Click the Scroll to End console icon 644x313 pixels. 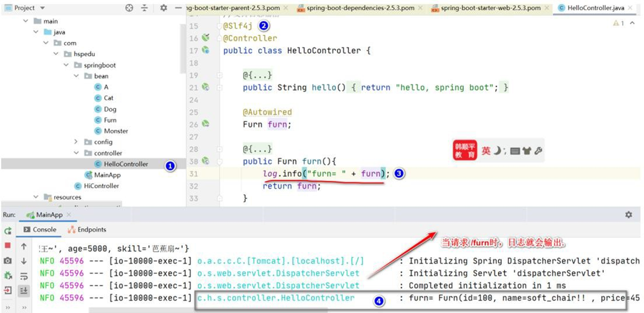pyautogui.click(x=24, y=291)
